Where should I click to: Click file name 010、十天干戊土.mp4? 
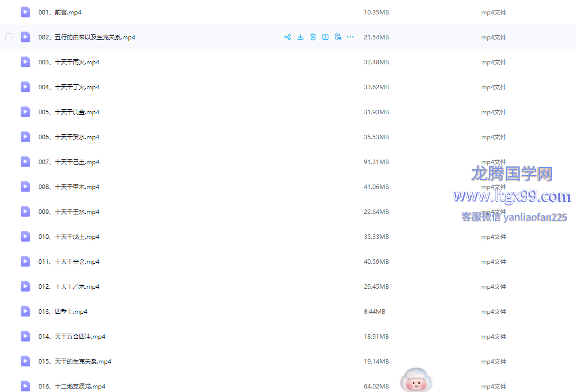pyautogui.click(x=69, y=236)
